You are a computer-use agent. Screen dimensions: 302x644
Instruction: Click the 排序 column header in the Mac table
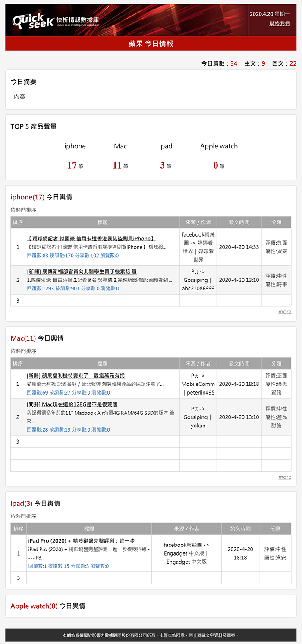(x=18, y=363)
